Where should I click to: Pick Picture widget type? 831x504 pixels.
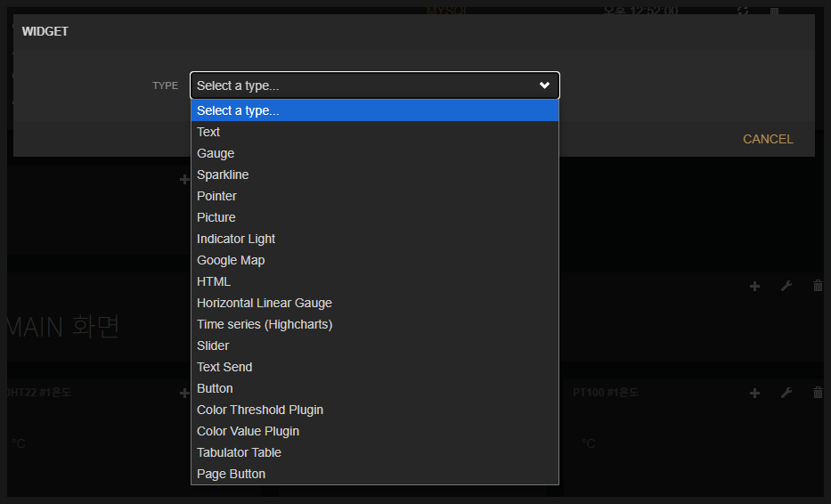point(375,217)
